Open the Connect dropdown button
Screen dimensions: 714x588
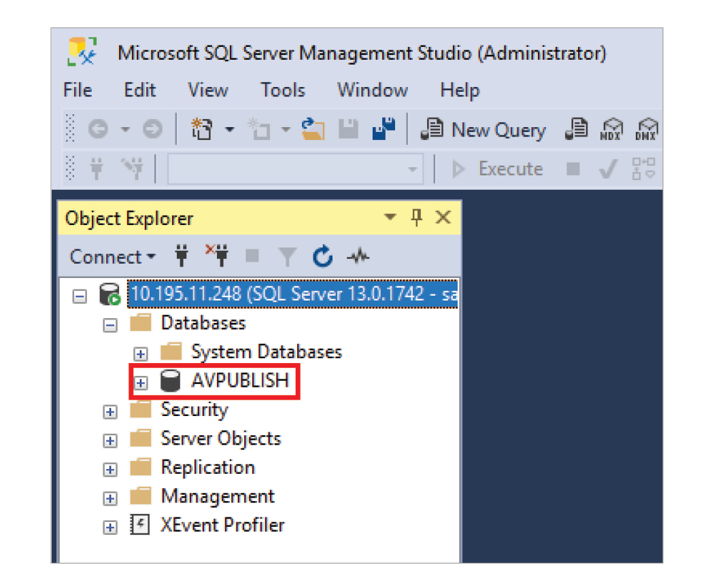point(112,257)
